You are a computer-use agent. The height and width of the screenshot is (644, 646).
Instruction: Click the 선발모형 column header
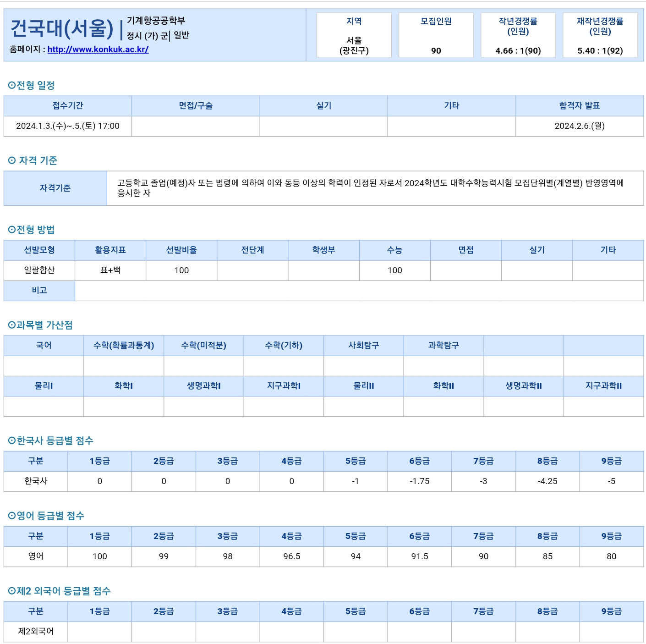[x=39, y=250]
